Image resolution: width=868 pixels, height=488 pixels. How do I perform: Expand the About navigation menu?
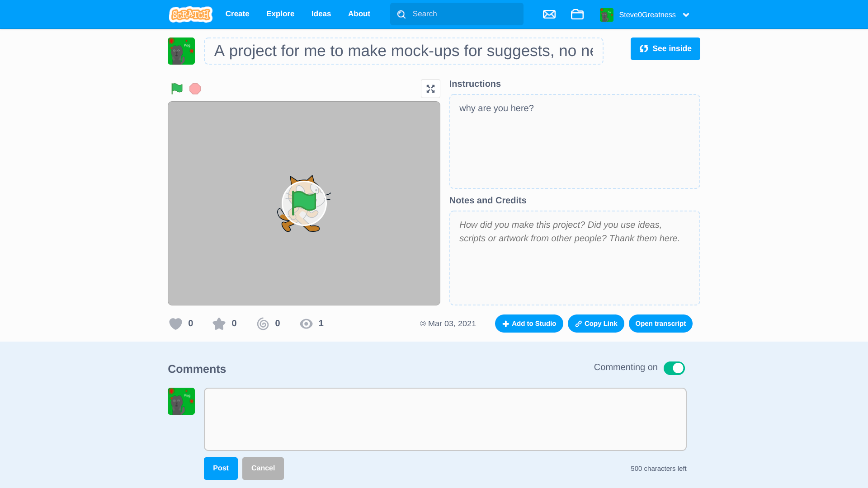coord(359,14)
